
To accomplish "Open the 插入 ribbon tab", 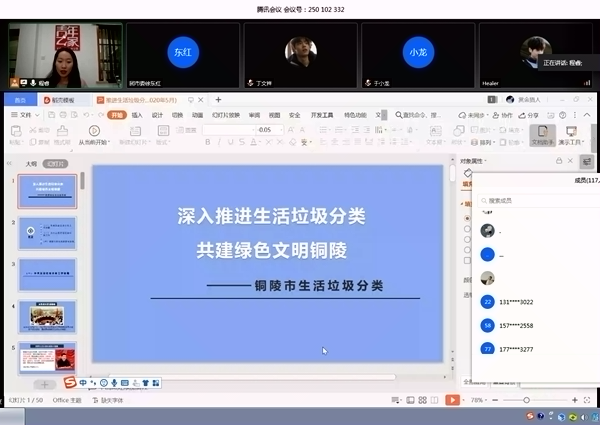I will (137, 115).
